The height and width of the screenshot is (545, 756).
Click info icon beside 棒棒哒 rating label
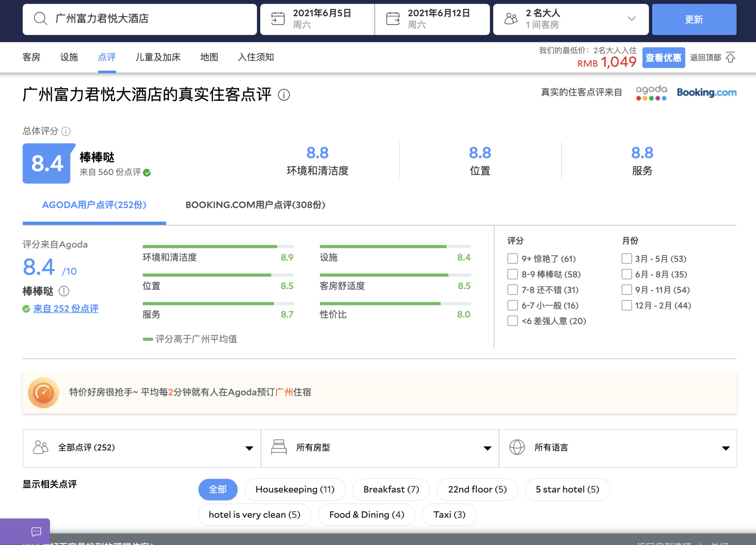(x=64, y=291)
